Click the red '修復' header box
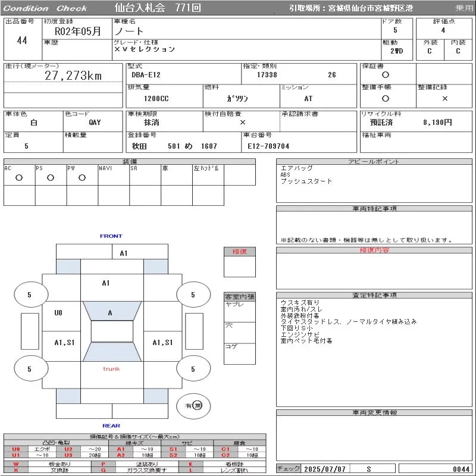Viewport: 476px width, 476px height. coord(240,252)
